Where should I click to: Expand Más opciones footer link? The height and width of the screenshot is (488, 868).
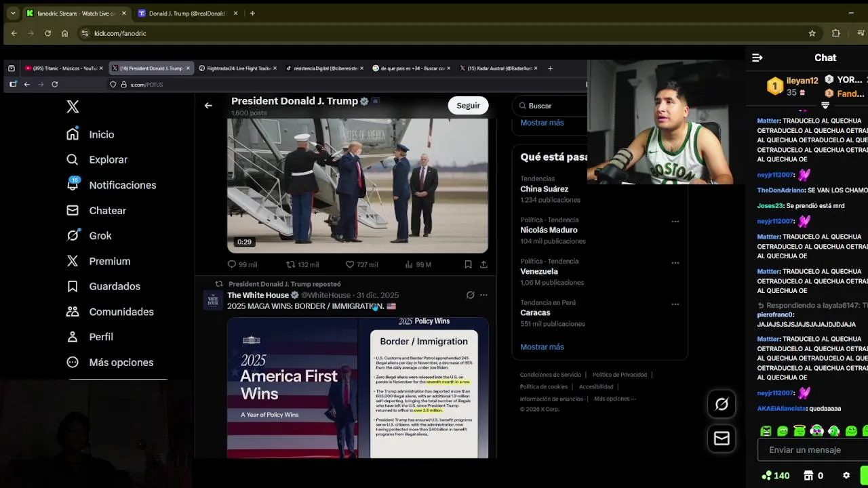point(615,399)
